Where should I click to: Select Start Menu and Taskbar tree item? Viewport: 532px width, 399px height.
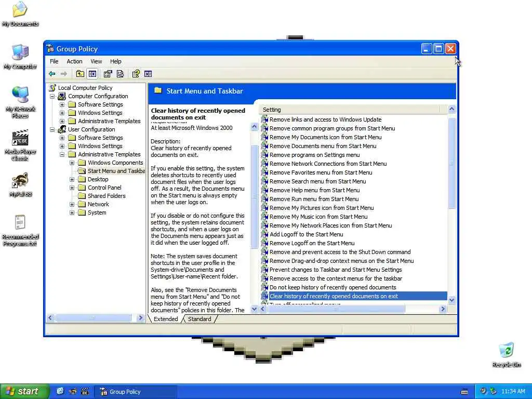pos(116,171)
